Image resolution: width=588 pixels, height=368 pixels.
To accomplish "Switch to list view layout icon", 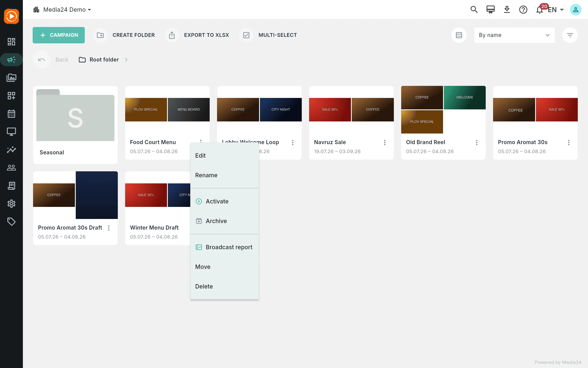I will [x=459, y=35].
